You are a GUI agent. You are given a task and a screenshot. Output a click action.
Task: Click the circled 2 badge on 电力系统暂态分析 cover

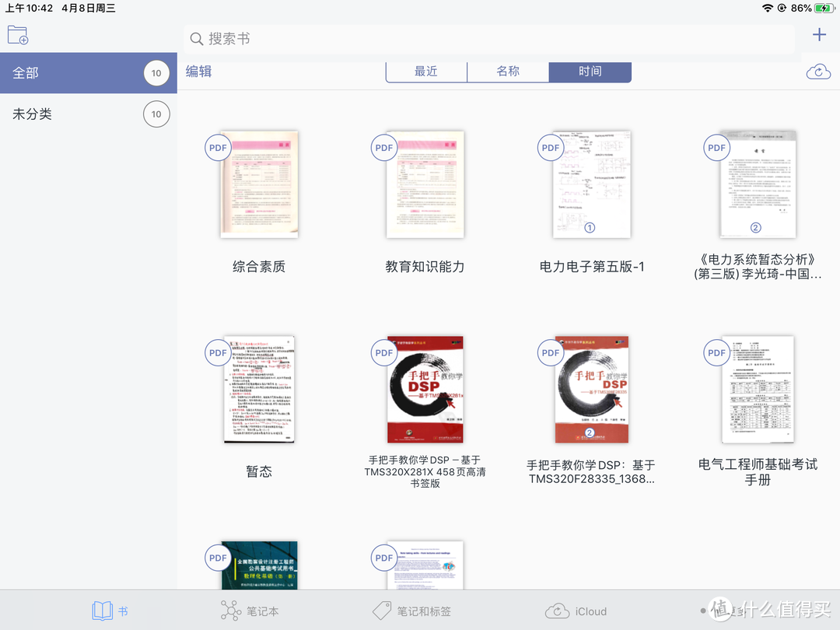coord(756,228)
